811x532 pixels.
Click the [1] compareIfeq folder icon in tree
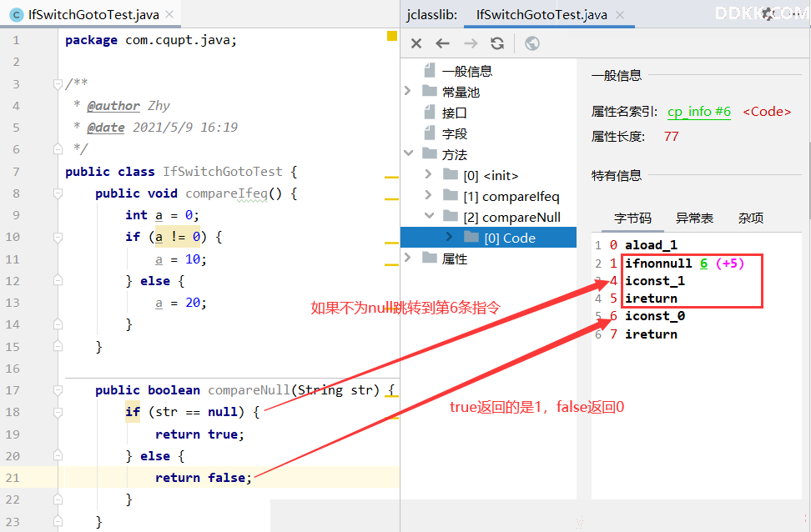451,195
